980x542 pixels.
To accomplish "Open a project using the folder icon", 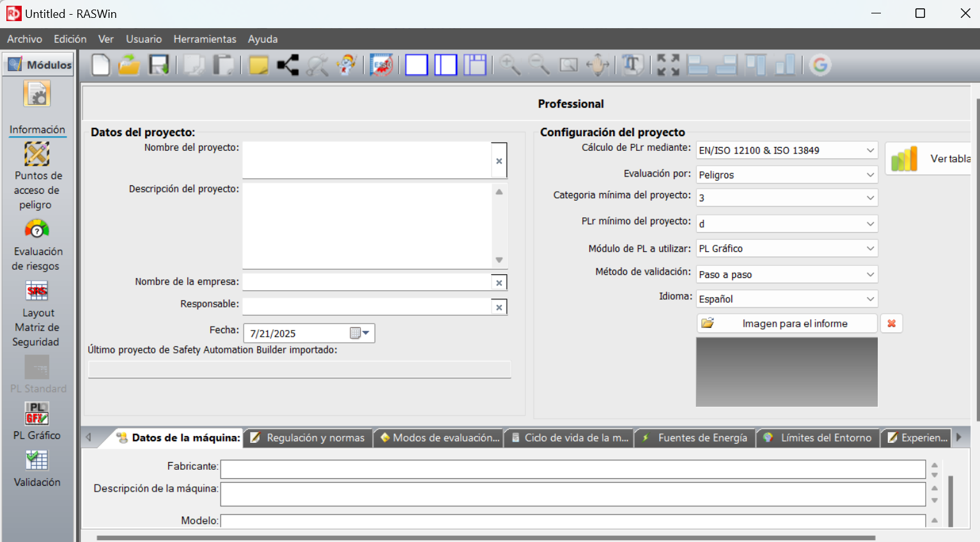I will [x=129, y=65].
